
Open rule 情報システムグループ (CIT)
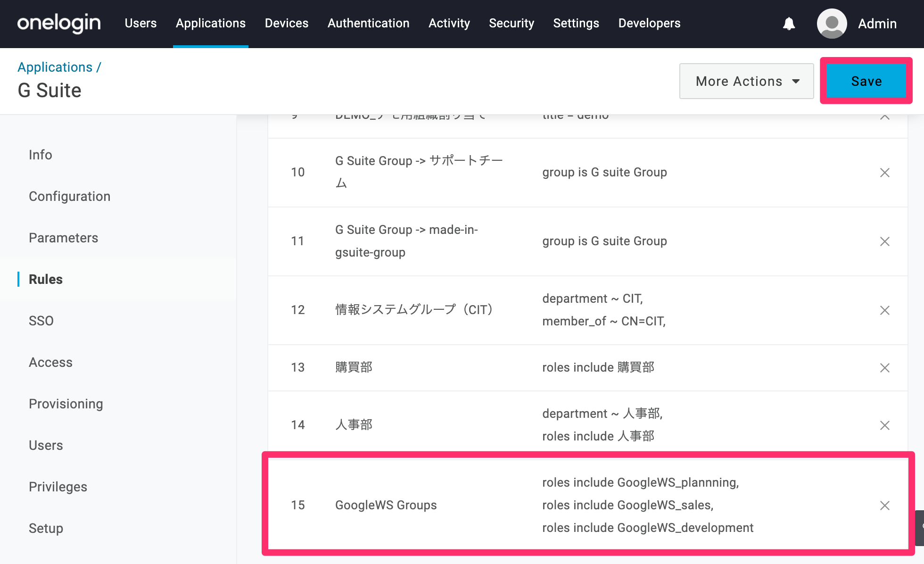[x=414, y=310]
